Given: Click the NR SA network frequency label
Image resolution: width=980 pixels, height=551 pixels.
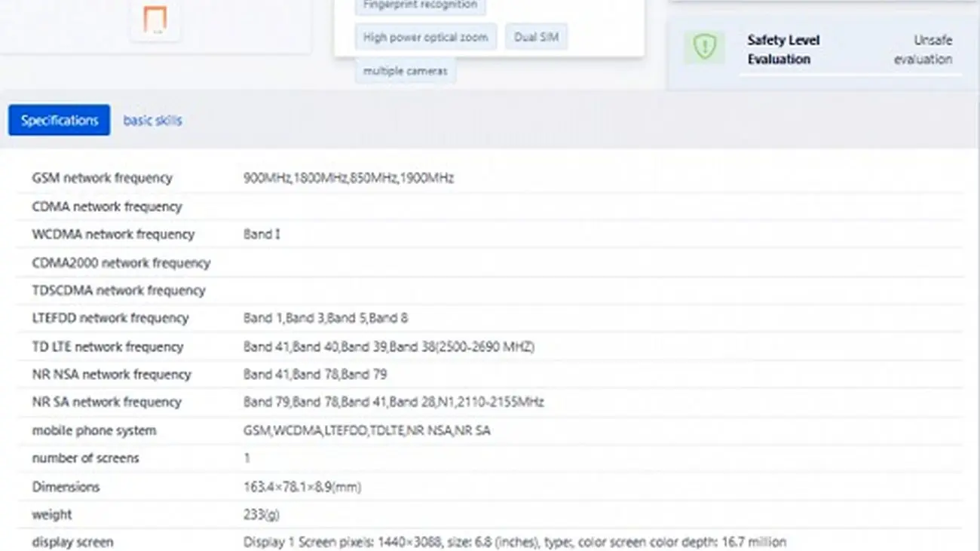Looking at the screenshot, I should [106, 402].
